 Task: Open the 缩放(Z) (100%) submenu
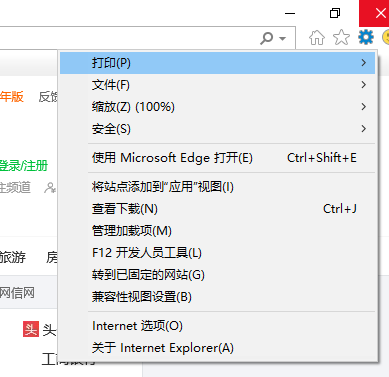(x=217, y=107)
